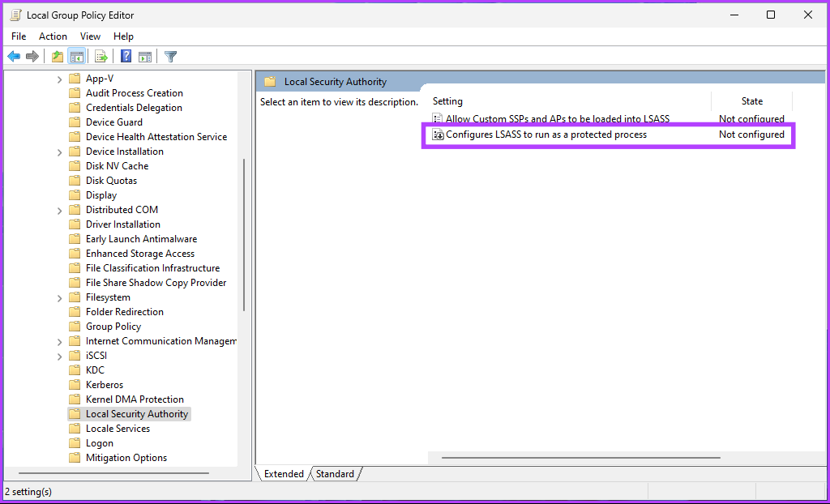830x504 pixels.
Task: Select Configures LSASS to run as protected process
Action: point(546,135)
